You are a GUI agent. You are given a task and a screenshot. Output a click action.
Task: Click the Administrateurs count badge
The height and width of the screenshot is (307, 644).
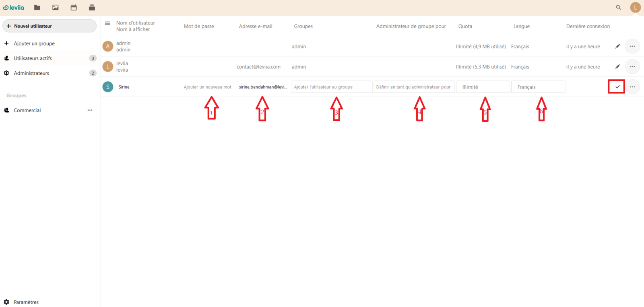(93, 73)
